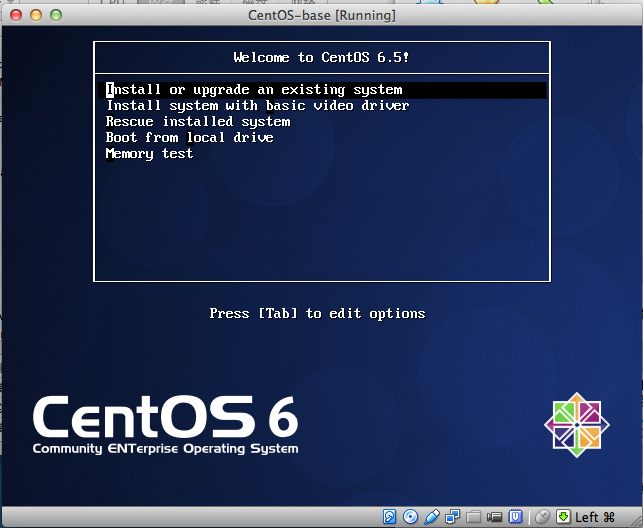Zoom the VM window with green button
The height and width of the screenshot is (528, 643).
(56, 15)
